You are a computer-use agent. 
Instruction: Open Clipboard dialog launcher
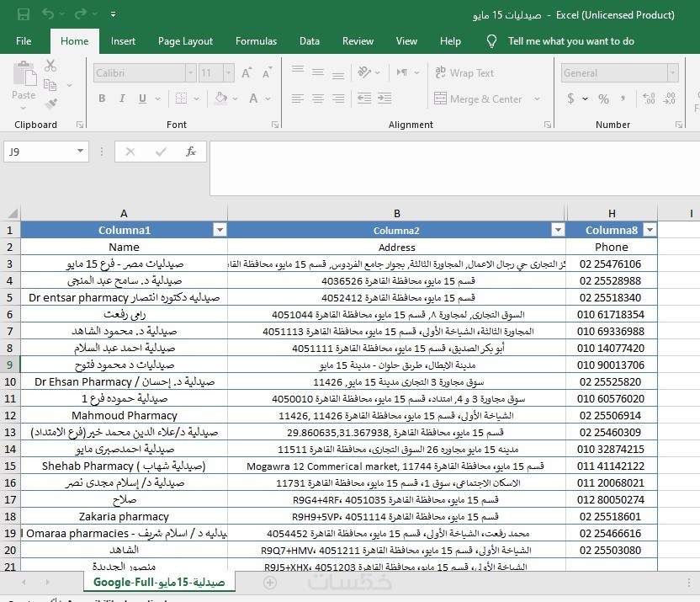click(x=80, y=125)
